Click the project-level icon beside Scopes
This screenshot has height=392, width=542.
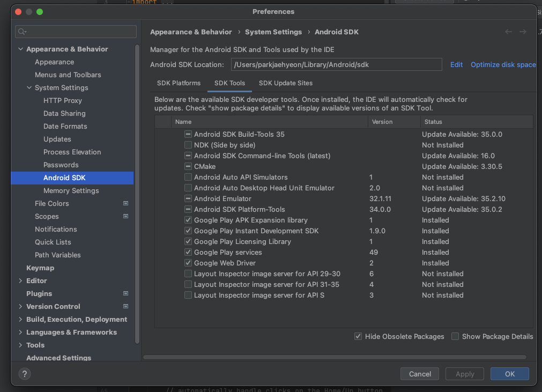pyautogui.click(x=125, y=217)
